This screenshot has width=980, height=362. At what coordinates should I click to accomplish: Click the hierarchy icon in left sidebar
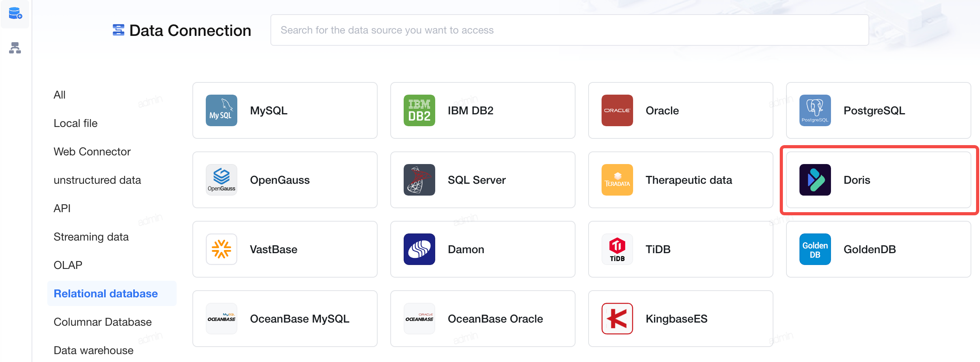(x=15, y=48)
